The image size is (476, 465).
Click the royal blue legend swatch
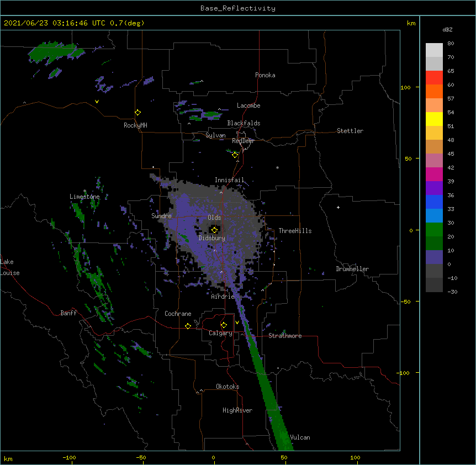tap(434, 202)
